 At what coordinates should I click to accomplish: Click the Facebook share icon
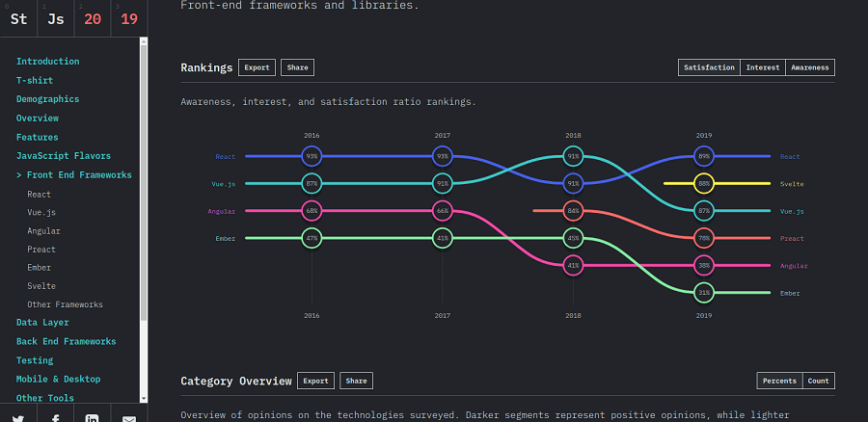click(x=55, y=417)
